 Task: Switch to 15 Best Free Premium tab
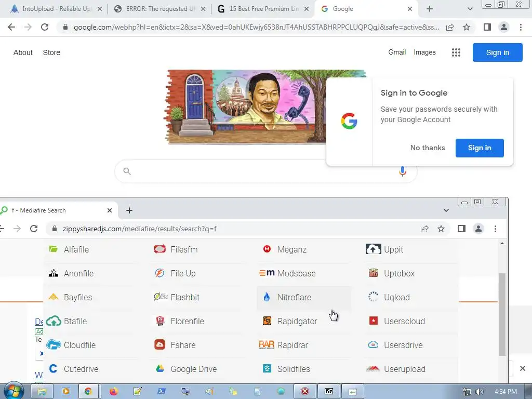pyautogui.click(x=263, y=9)
